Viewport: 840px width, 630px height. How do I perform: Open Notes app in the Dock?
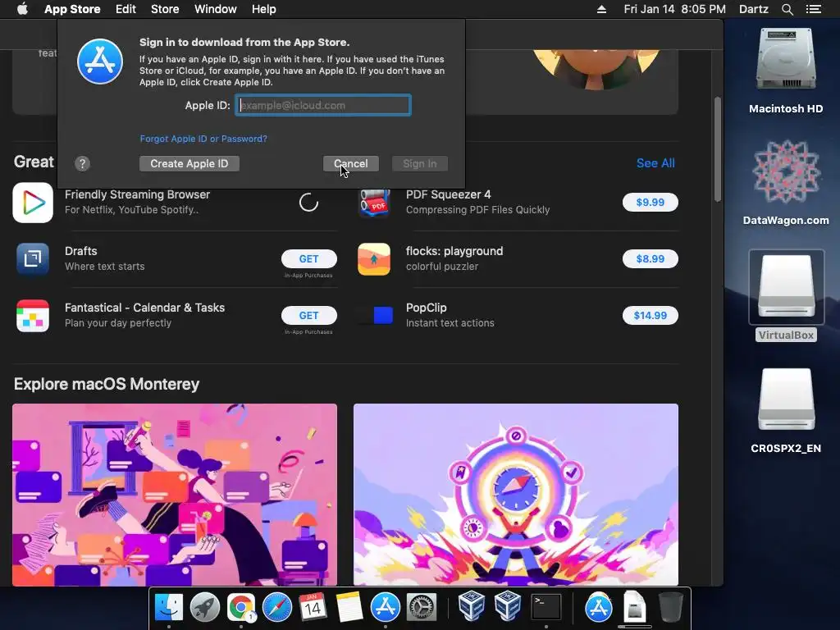[x=349, y=608]
